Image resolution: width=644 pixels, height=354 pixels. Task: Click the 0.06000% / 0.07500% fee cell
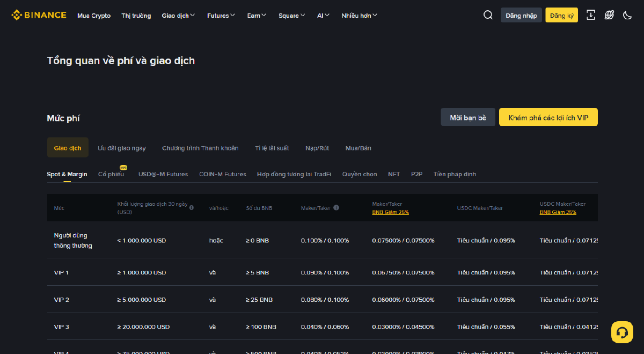(403, 300)
